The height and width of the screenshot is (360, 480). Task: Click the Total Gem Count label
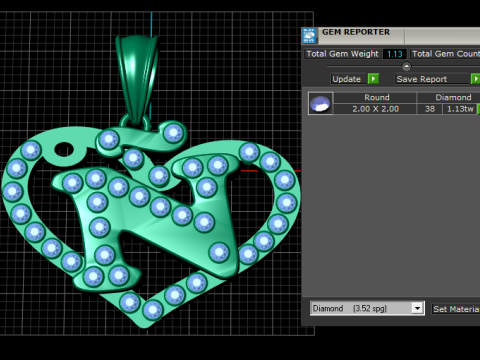445,54
